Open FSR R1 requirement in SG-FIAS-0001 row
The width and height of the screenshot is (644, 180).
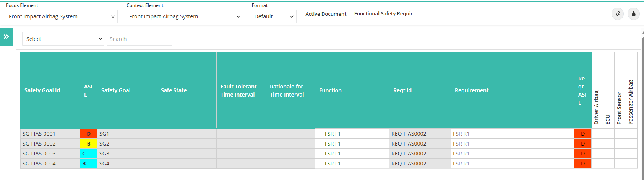tap(461, 134)
